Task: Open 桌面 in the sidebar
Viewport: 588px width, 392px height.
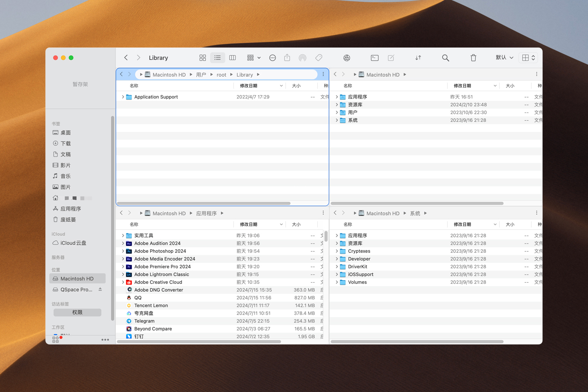Action: click(65, 133)
